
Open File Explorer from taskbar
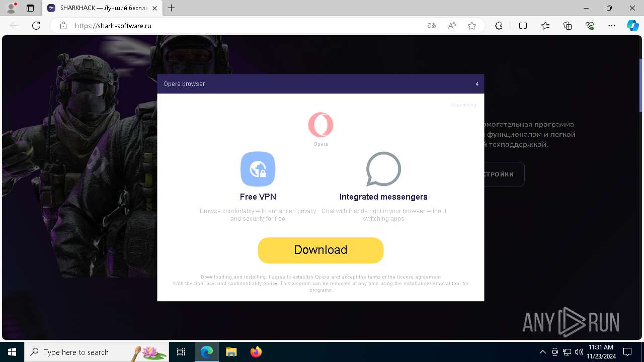click(231, 352)
